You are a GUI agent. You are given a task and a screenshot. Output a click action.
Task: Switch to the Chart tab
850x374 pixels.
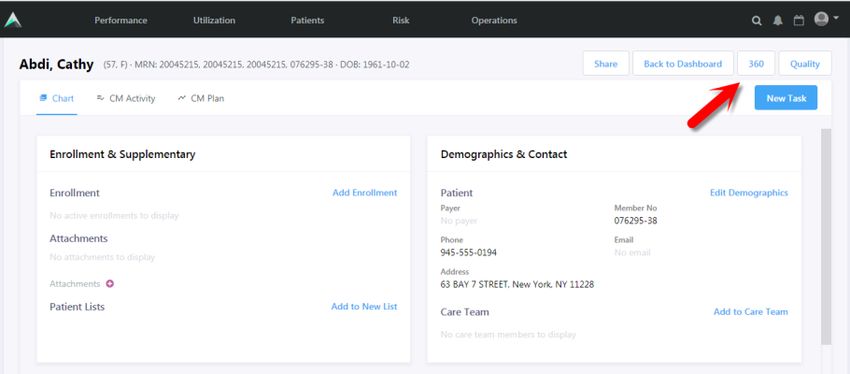coord(57,98)
